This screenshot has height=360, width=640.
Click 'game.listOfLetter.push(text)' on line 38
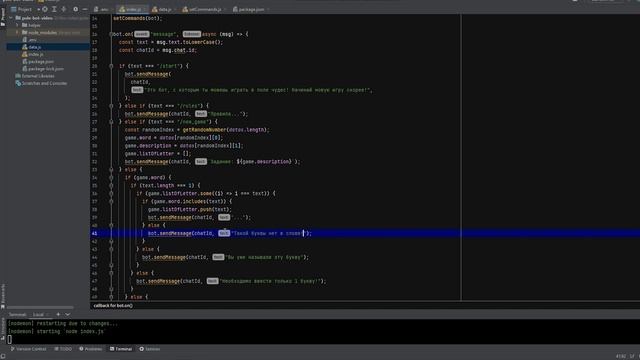pos(188,209)
